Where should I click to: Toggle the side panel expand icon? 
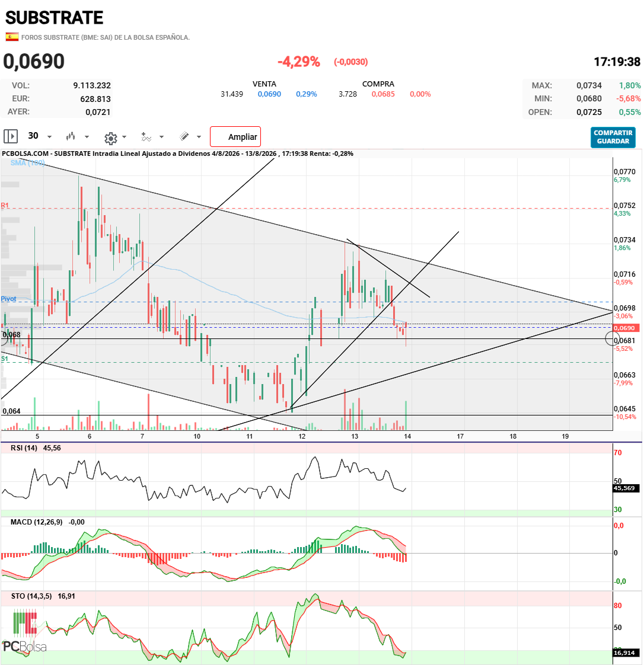11,136
